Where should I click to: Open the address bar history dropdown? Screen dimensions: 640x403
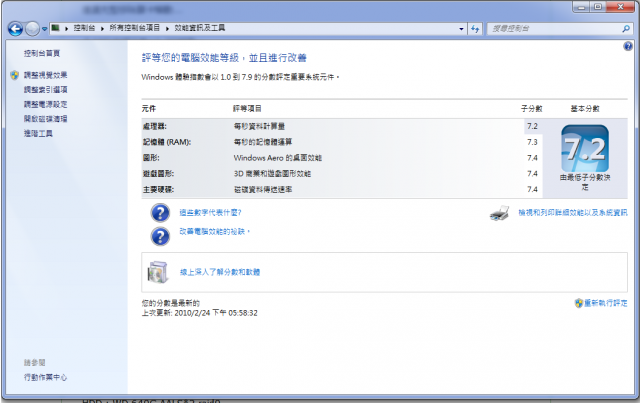pyautogui.click(x=461, y=29)
